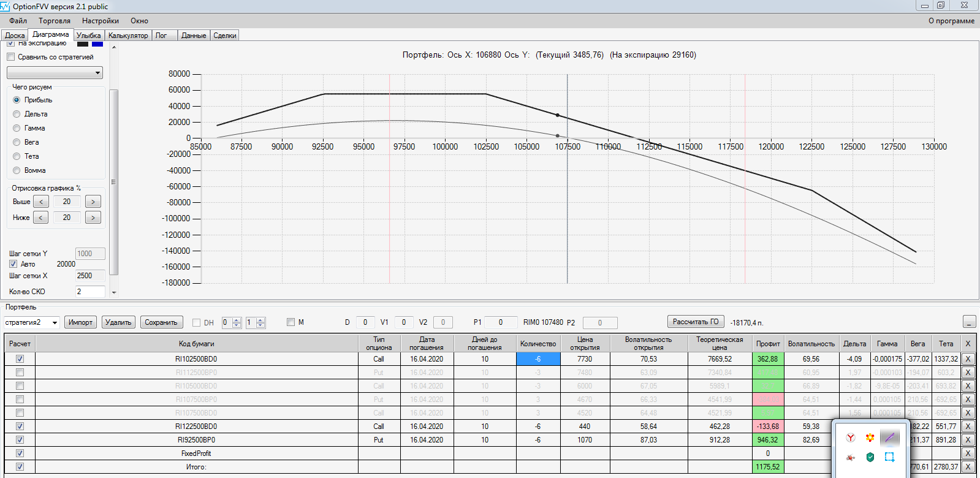Remove the RI105000BD0 row using X
This screenshot has width=980, height=478.
(x=968, y=386)
